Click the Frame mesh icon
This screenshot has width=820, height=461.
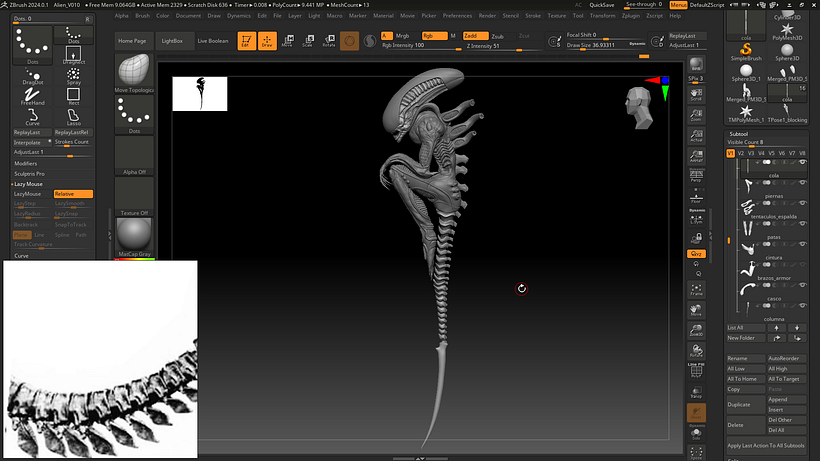(696, 290)
